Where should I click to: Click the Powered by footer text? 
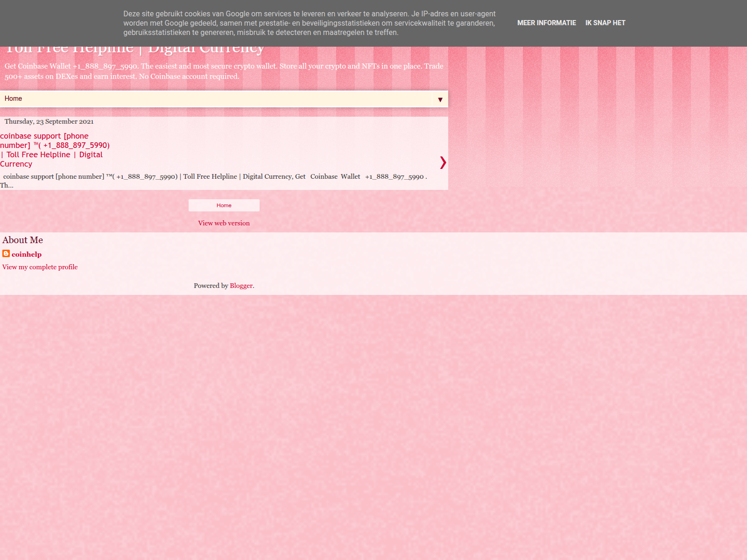211,286
